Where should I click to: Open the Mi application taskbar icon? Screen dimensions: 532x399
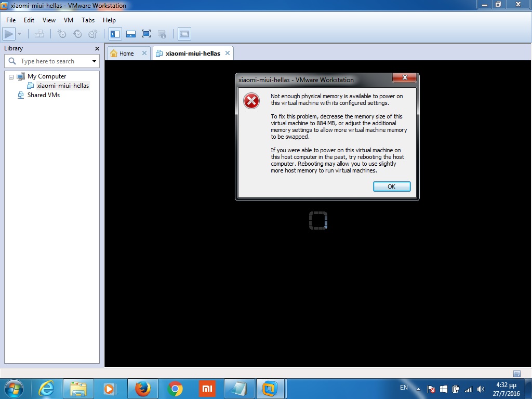[207, 389]
